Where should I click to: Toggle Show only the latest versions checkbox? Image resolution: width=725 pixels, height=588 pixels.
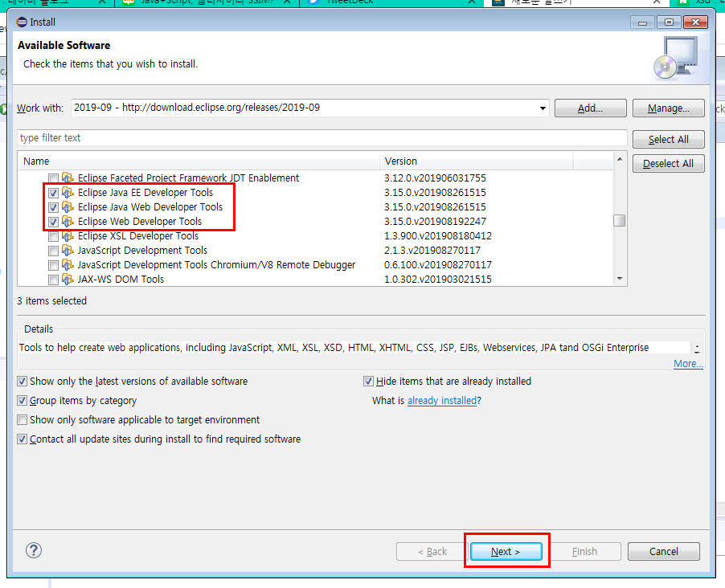click(x=22, y=382)
